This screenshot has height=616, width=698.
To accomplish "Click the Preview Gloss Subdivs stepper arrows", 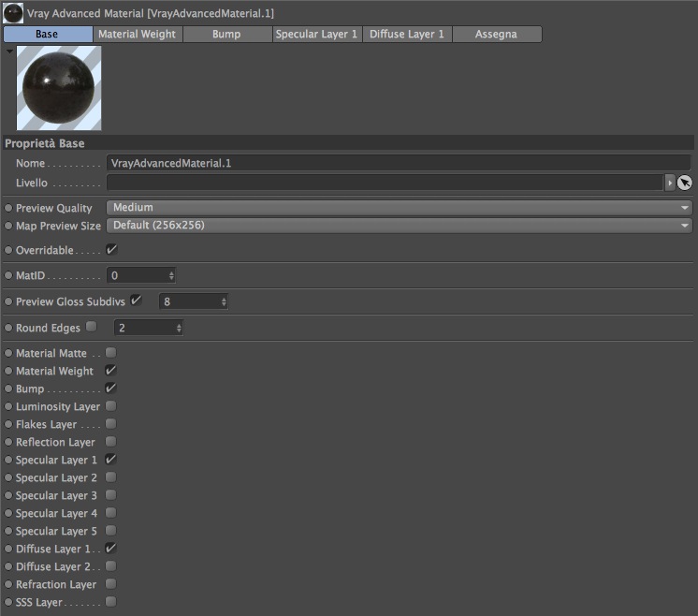I will [224, 302].
